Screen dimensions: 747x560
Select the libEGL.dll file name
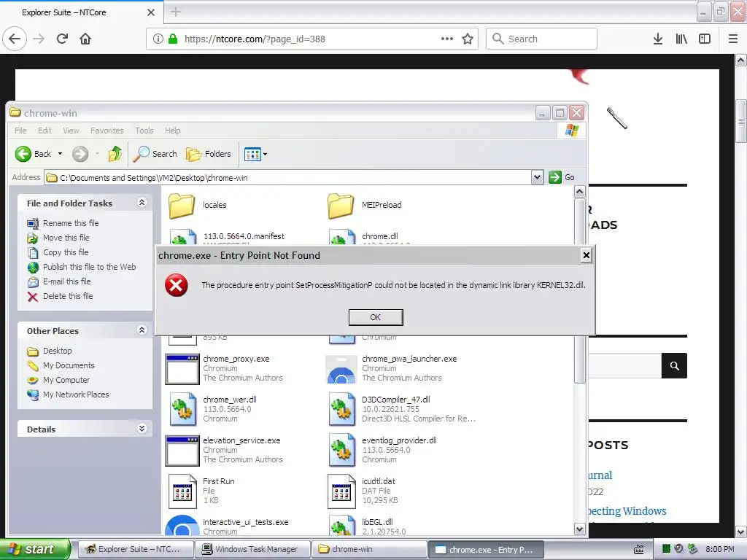tap(377, 522)
